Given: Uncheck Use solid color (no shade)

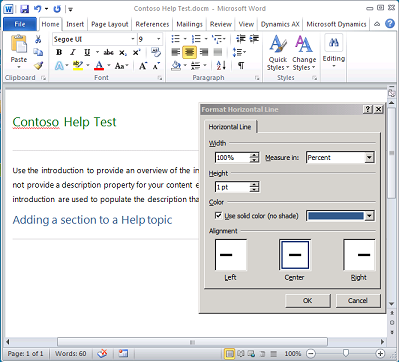Looking at the screenshot, I should click(x=218, y=216).
